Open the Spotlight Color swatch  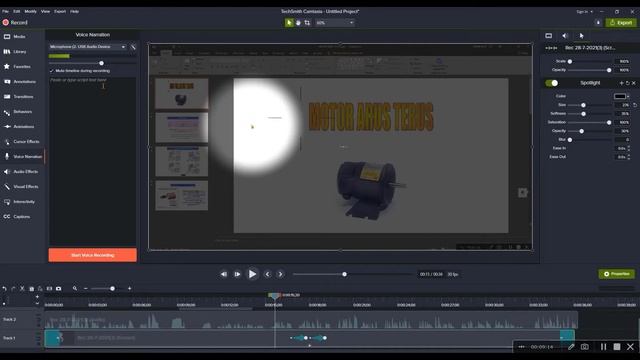[x=620, y=96]
